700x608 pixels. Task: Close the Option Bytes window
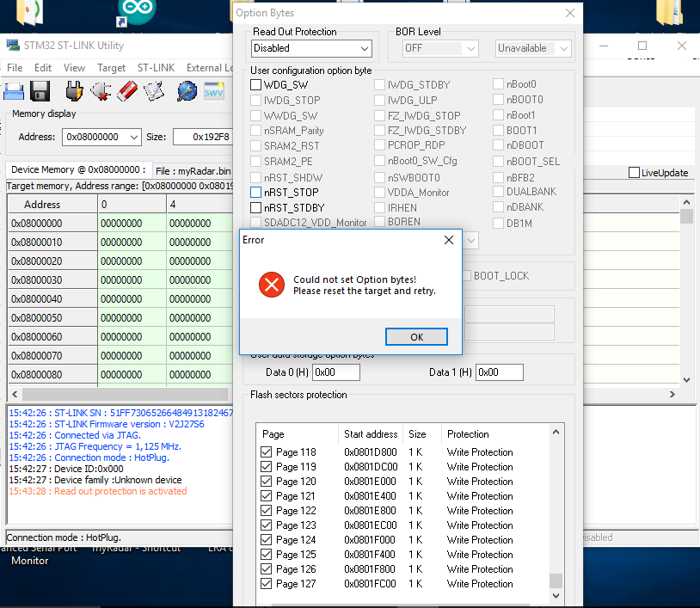click(570, 13)
